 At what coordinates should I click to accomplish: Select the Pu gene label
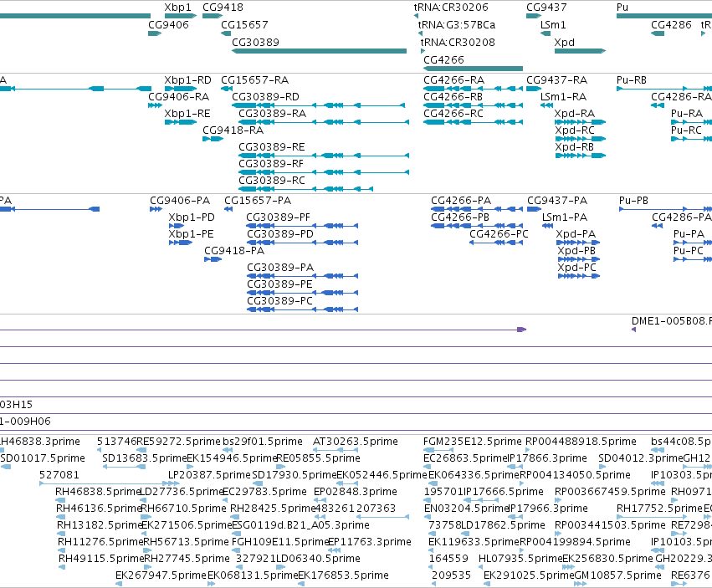[622, 8]
